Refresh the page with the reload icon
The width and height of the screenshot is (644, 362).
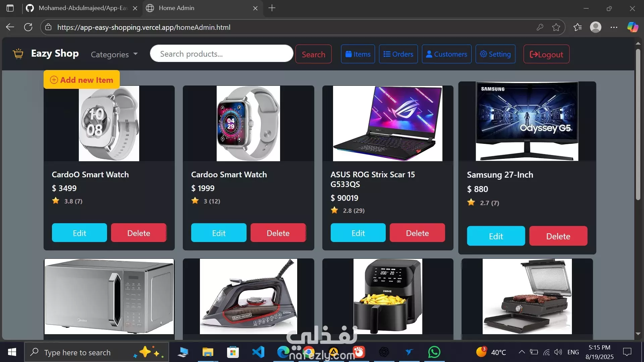28,27
